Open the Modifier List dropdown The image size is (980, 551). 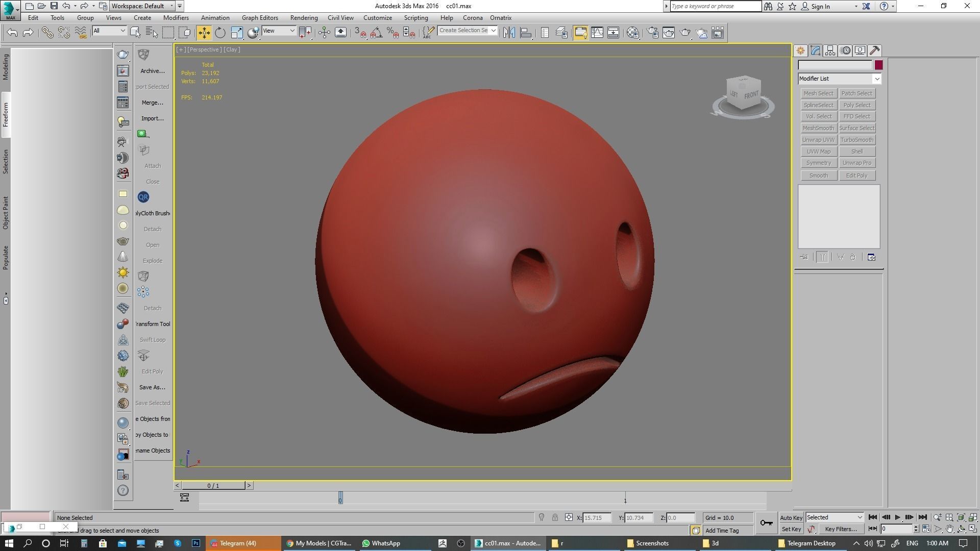coord(840,79)
